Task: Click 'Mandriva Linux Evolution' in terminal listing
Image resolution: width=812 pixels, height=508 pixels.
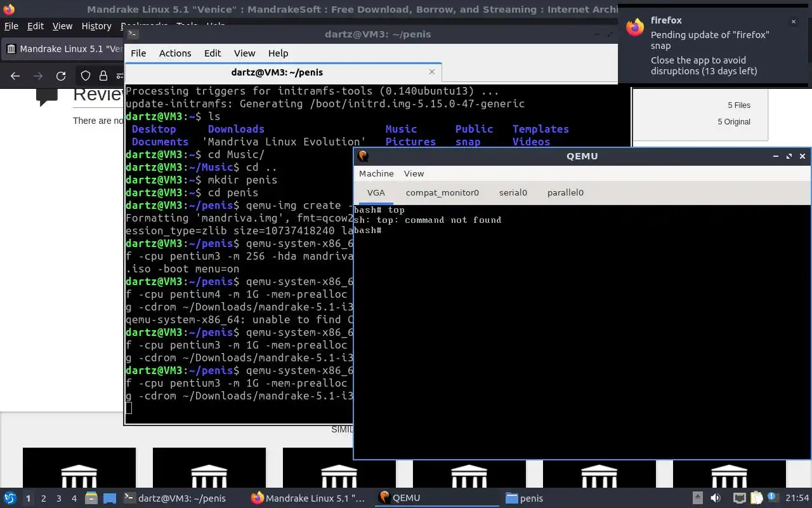Action: [284, 142]
